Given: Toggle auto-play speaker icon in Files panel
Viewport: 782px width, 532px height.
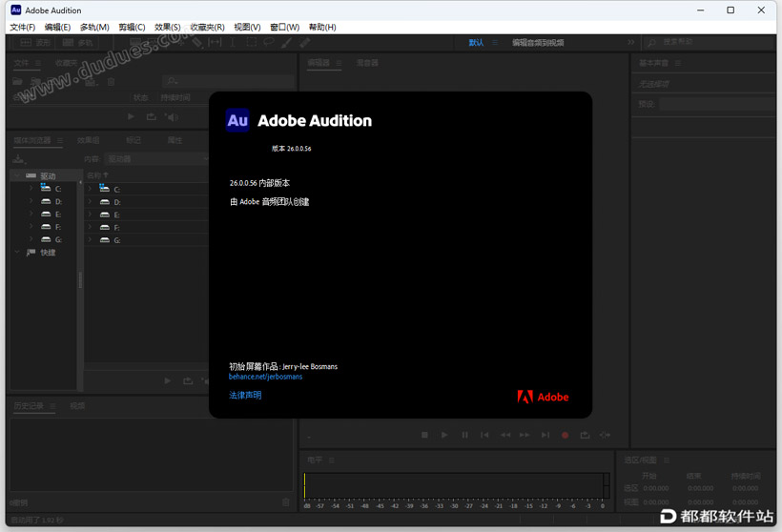Looking at the screenshot, I should [172, 116].
